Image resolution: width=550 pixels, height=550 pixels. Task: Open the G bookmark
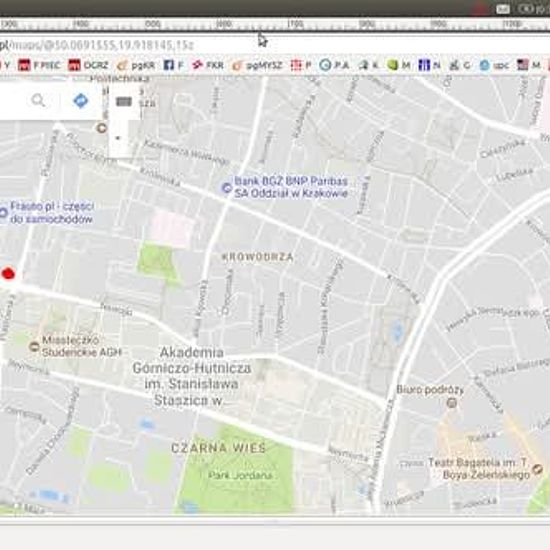(460, 65)
